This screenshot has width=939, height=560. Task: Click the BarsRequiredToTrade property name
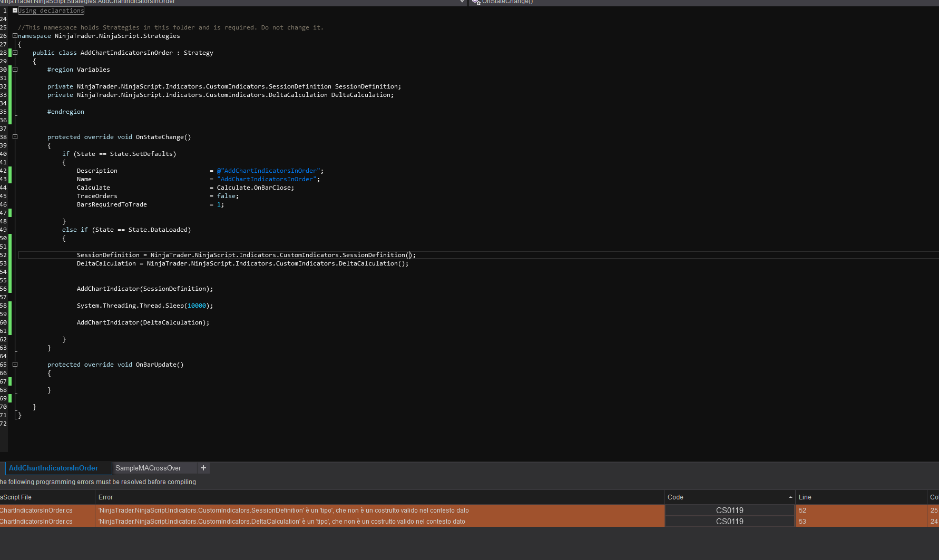point(112,204)
